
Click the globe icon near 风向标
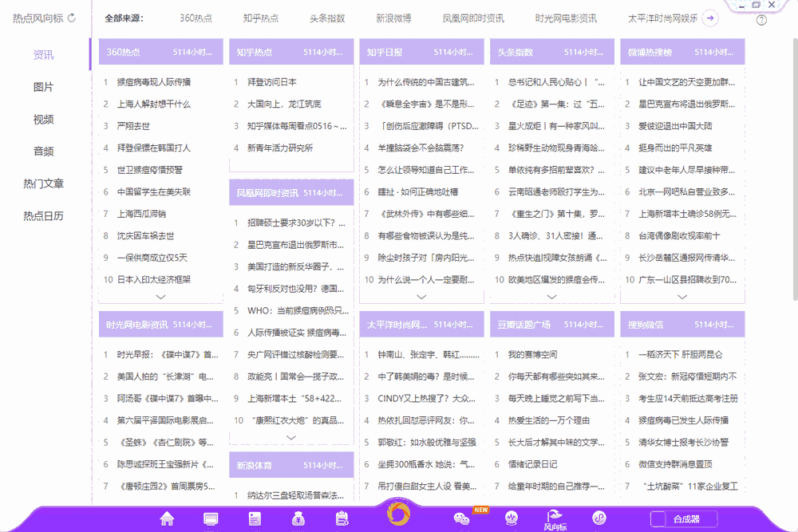point(511,518)
